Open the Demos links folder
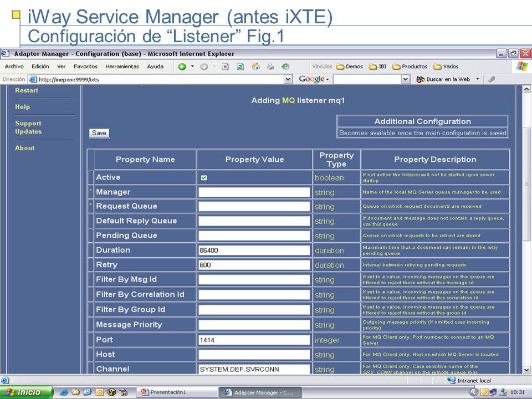 click(x=350, y=66)
